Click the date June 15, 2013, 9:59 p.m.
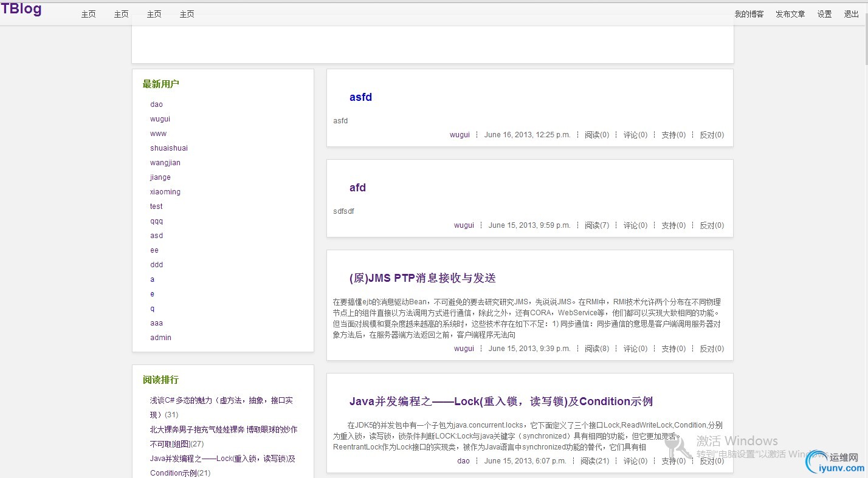868x478 pixels. (529, 225)
